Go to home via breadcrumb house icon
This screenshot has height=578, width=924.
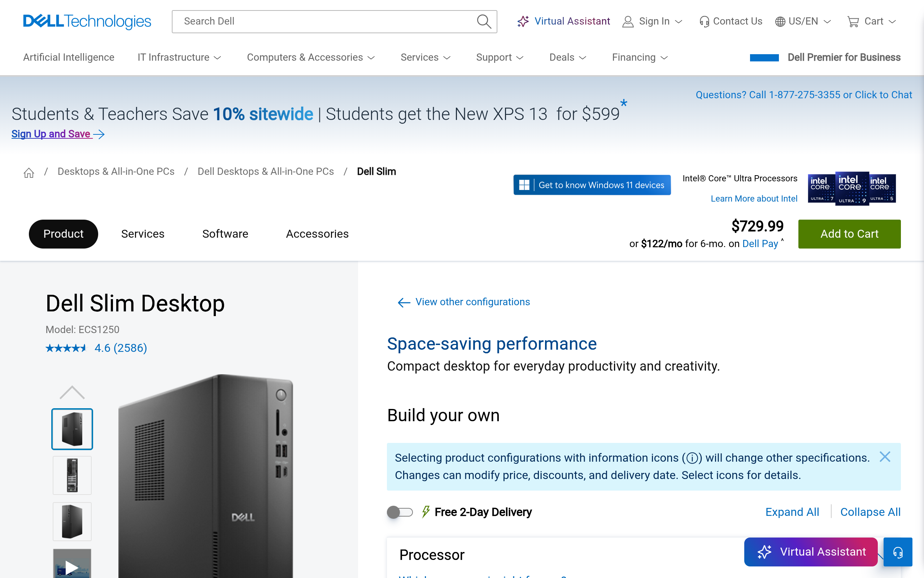point(29,173)
